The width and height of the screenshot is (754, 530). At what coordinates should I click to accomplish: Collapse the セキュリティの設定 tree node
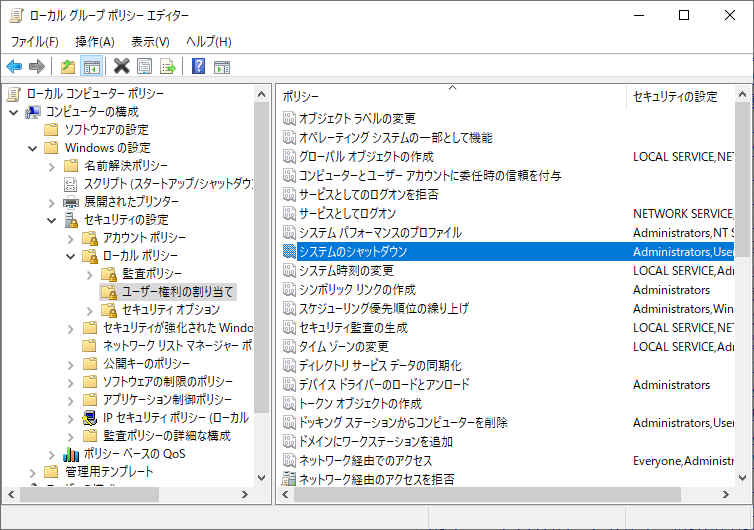51,220
